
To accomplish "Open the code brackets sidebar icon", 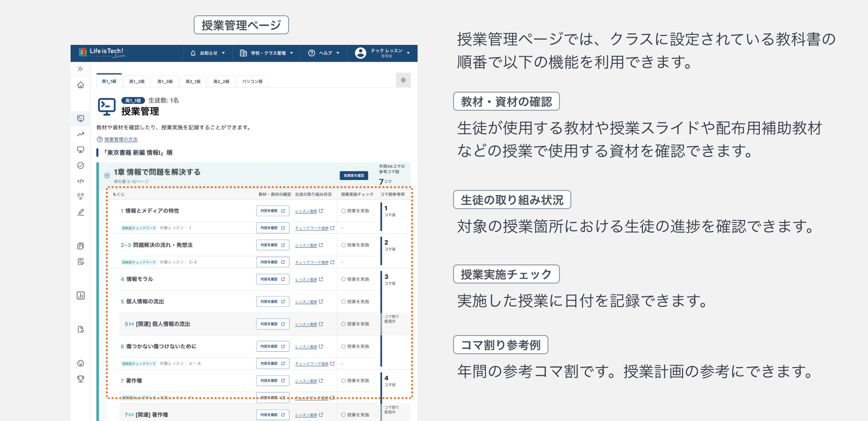I will (x=81, y=181).
